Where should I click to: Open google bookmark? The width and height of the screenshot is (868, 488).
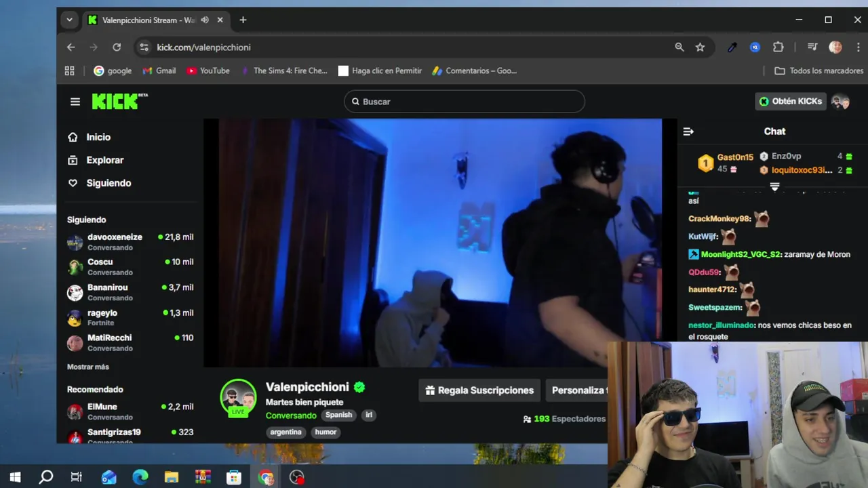(113, 70)
